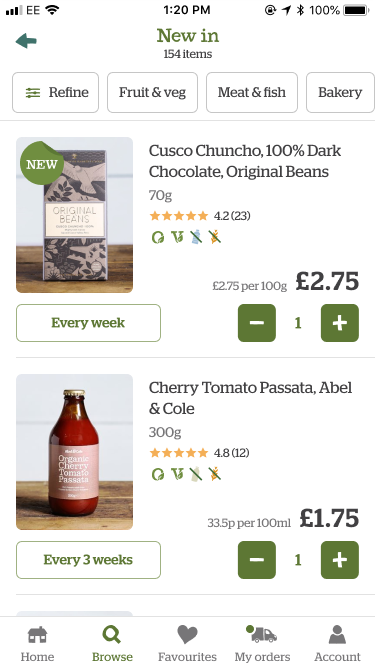
Task: Open the Account profile tab
Action: point(338,643)
